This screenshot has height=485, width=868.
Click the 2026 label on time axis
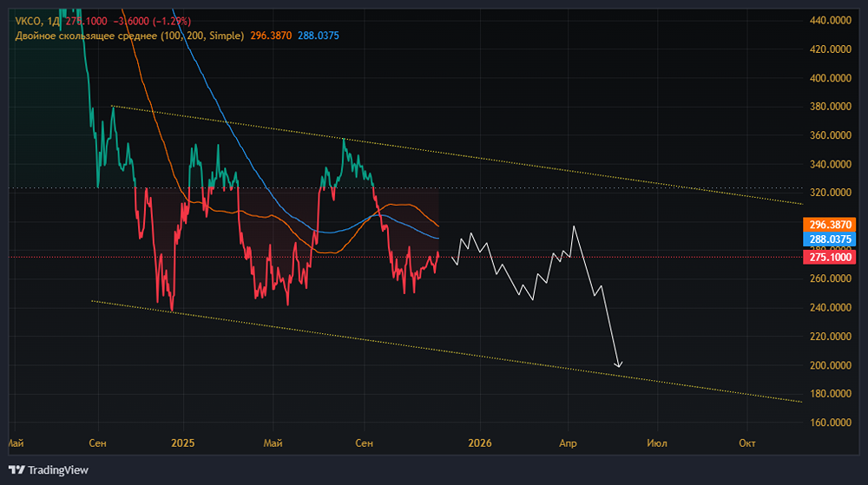tap(479, 443)
